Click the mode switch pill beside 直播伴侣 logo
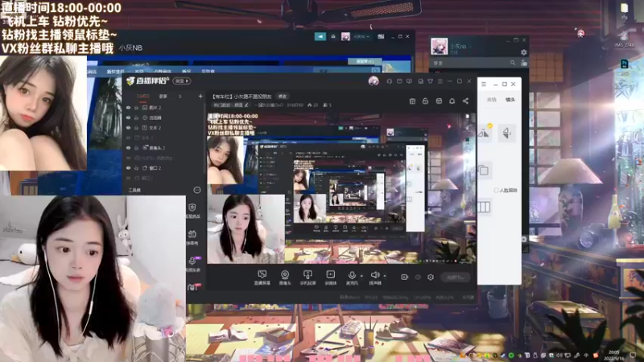Screen dimensions: 644x362 click(x=181, y=81)
